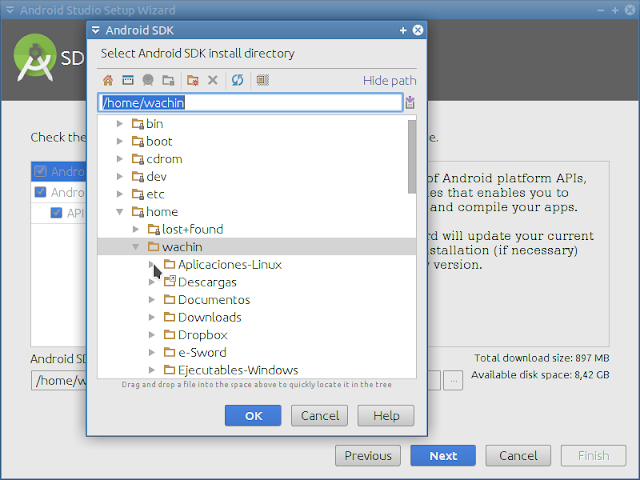Image resolution: width=640 pixels, height=480 pixels.
Task: Expand the Downloads folder
Action: click(x=151, y=317)
